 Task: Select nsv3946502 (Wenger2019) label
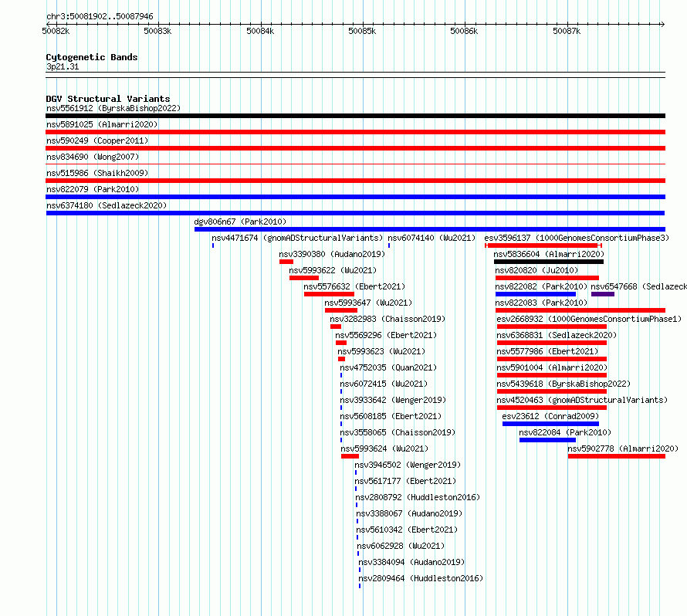(x=408, y=465)
